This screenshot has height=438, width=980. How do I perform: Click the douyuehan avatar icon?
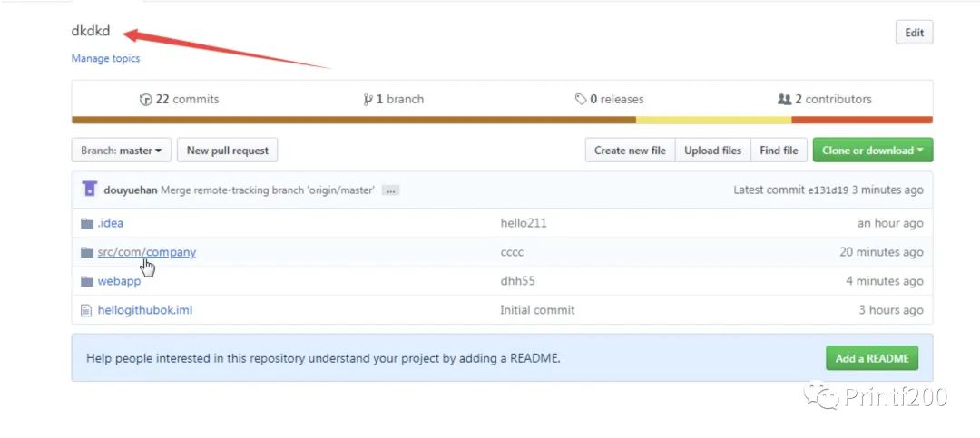click(89, 189)
